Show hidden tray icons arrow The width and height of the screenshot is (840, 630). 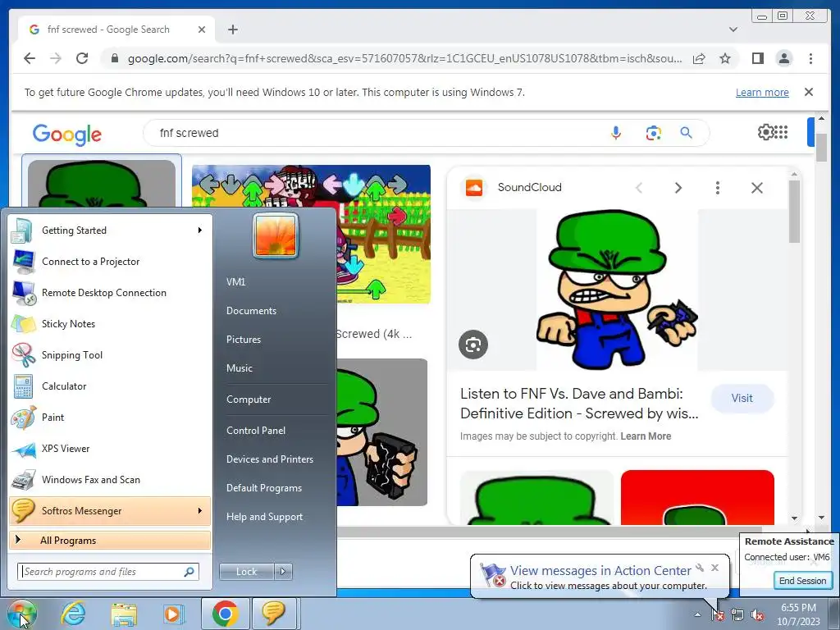697,614
